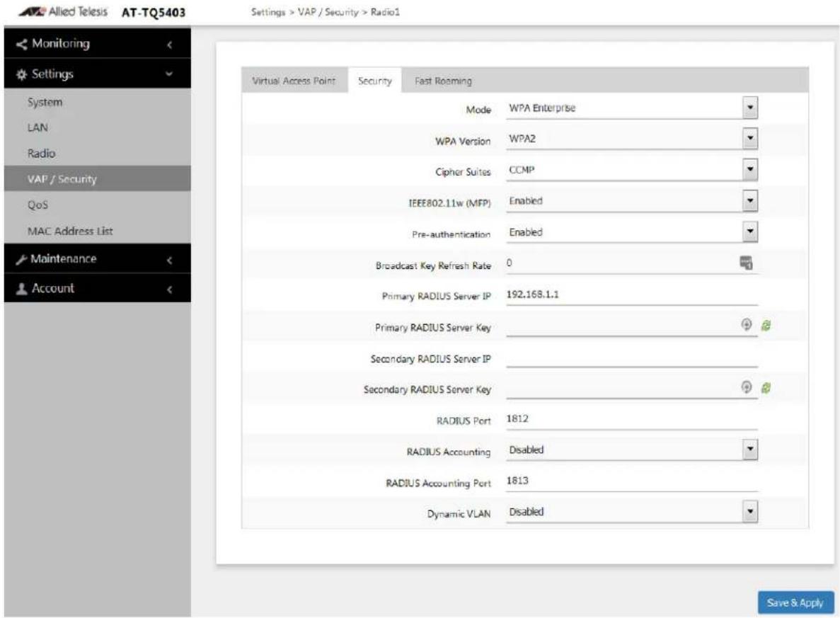Switch to the Fast Roaming tab
The image size is (840, 618).
(x=443, y=81)
